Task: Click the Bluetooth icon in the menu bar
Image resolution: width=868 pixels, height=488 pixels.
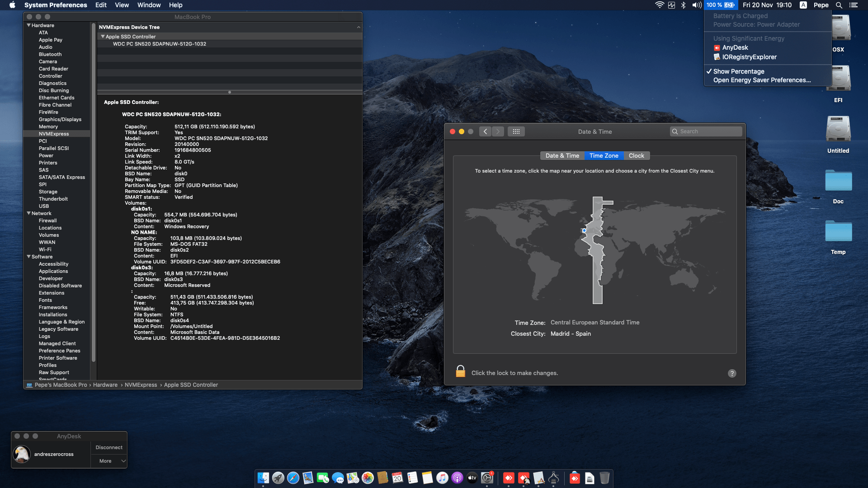Action: [x=683, y=5]
